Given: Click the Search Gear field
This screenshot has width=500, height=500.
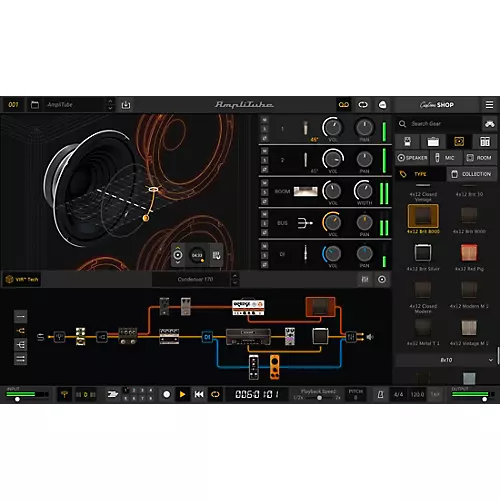Looking at the screenshot, I should tap(439, 124).
